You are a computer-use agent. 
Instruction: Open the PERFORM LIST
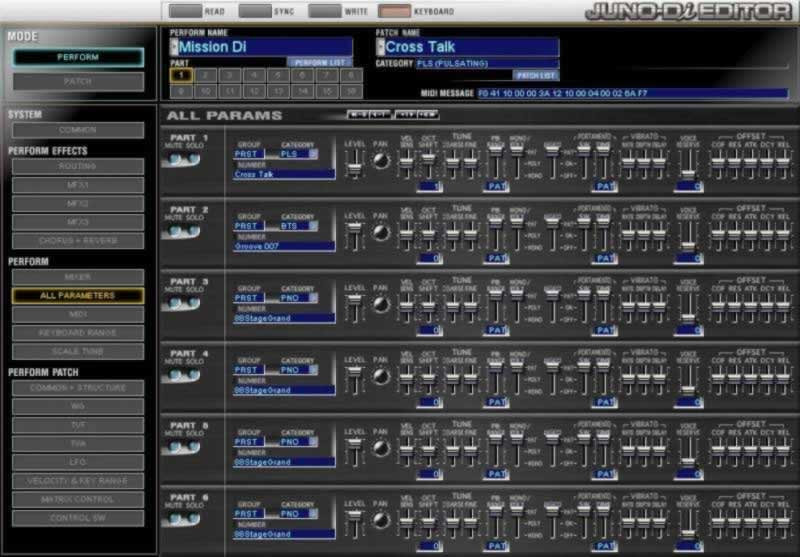[320, 62]
